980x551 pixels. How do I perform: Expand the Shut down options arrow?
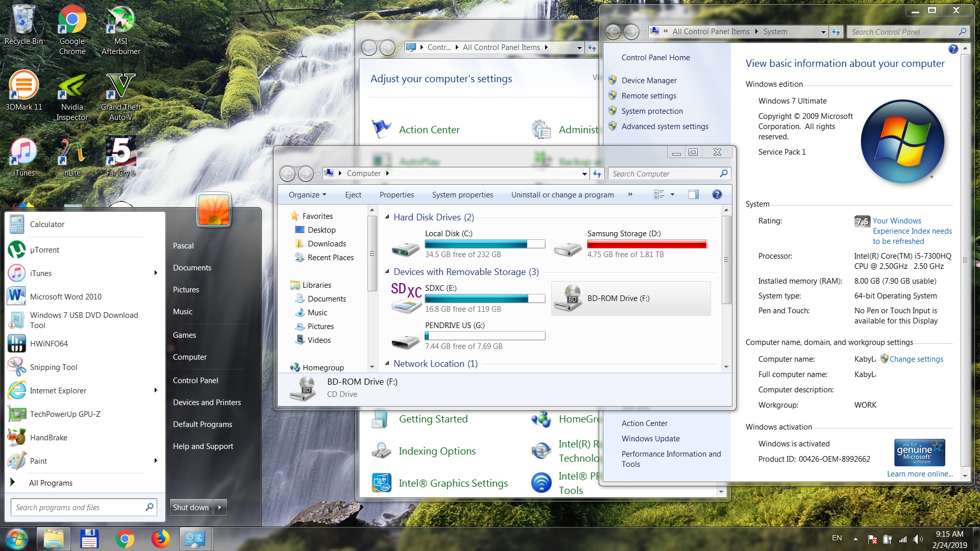click(219, 507)
